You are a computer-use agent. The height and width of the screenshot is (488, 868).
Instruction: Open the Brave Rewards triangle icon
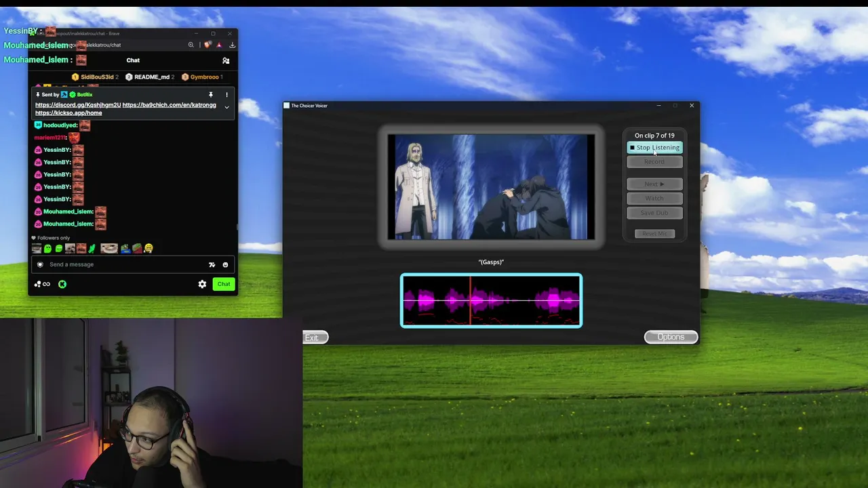click(x=219, y=45)
